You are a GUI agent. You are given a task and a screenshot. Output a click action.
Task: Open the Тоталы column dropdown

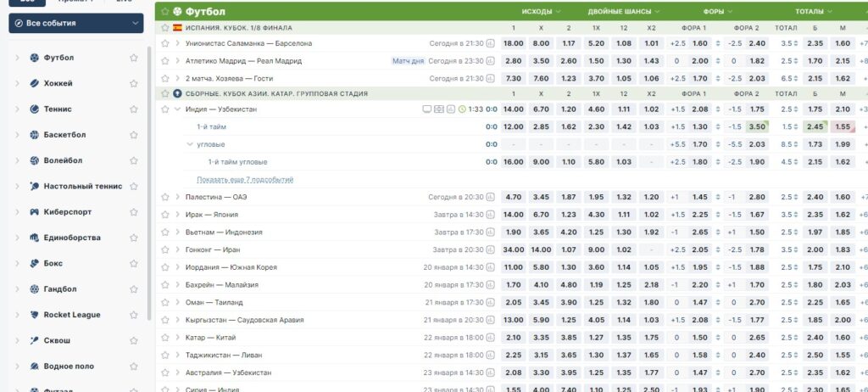point(814,12)
